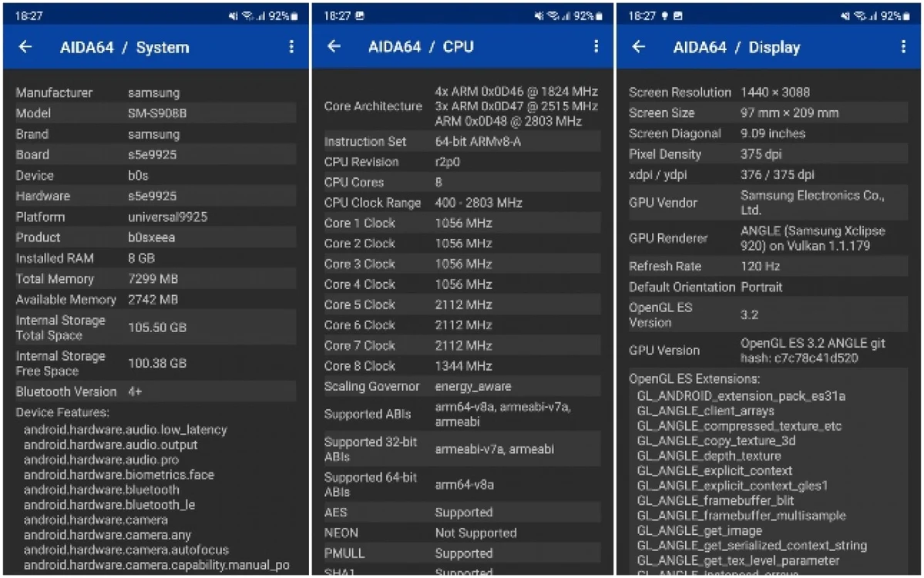Tap the location icon in the Display screen status bar
The width and height of the screenshot is (924, 578).
tap(665, 16)
